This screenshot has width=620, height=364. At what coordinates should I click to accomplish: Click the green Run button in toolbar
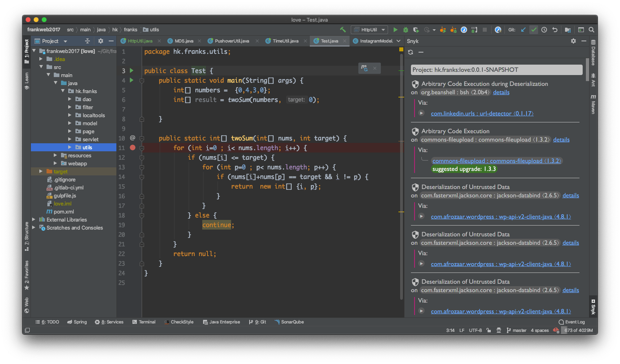(x=395, y=30)
